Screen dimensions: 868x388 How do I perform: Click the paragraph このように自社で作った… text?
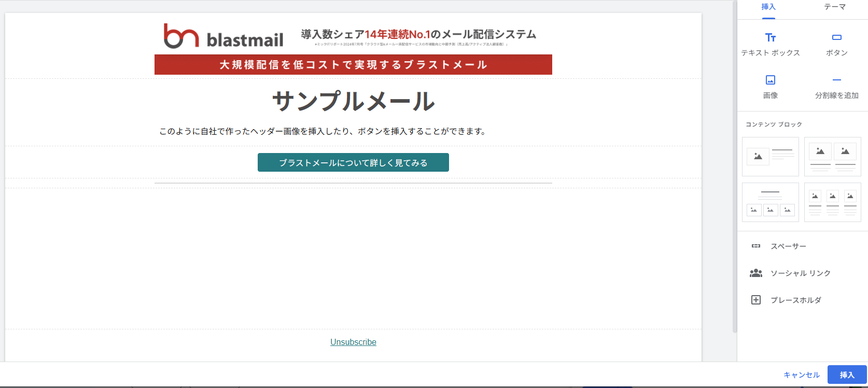[x=323, y=131]
